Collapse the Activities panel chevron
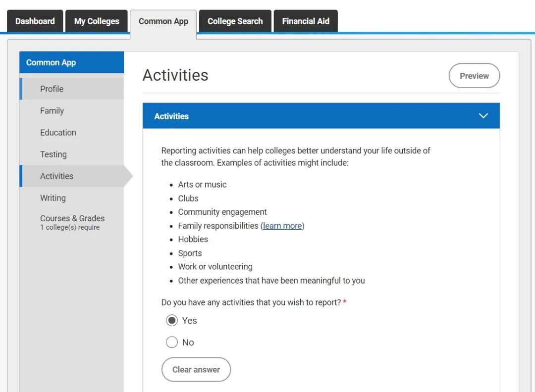Viewport: 535px width, 392px height. click(x=483, y=116)
